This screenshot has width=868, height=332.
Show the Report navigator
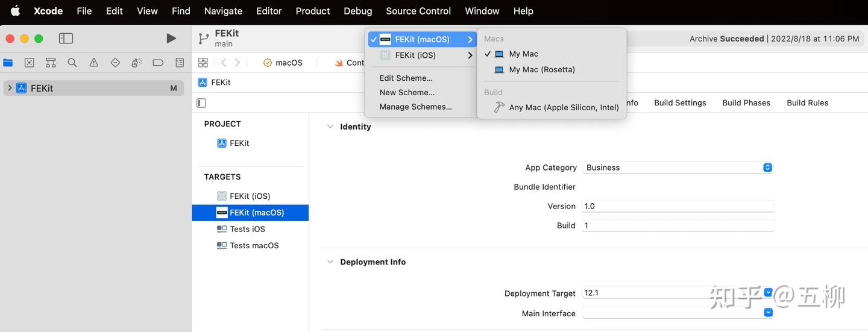coord(180,63)
